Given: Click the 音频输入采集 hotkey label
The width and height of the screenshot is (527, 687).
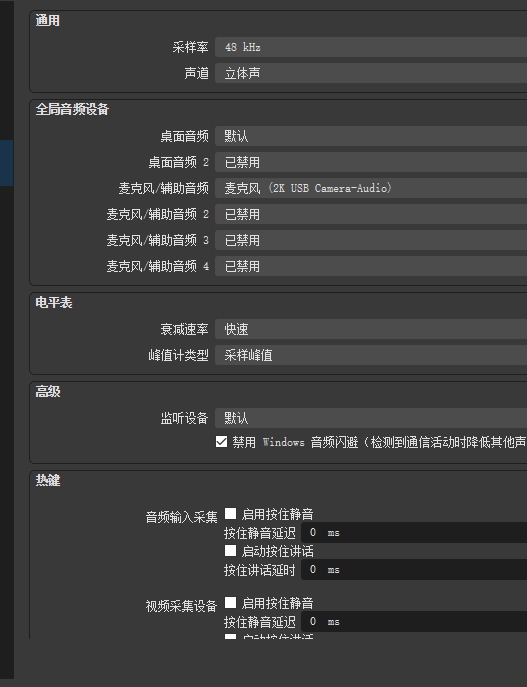Looking at the screenshot, I should [181, 517].
